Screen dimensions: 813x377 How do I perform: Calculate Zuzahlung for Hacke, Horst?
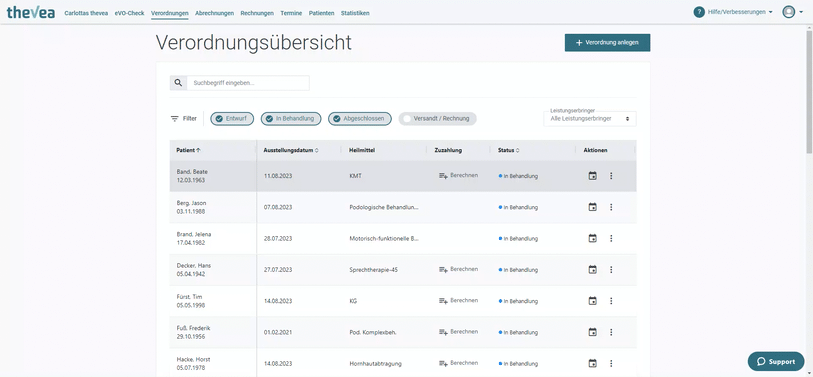pos(458,363)
